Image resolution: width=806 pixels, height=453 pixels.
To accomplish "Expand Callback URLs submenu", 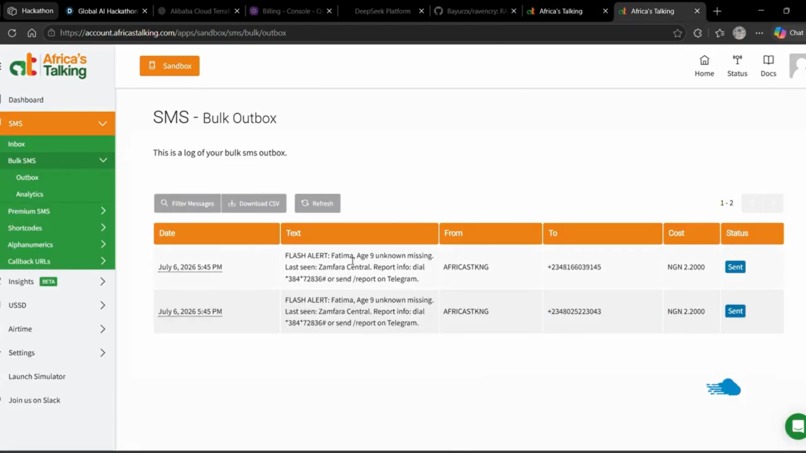I will (103, 261).
